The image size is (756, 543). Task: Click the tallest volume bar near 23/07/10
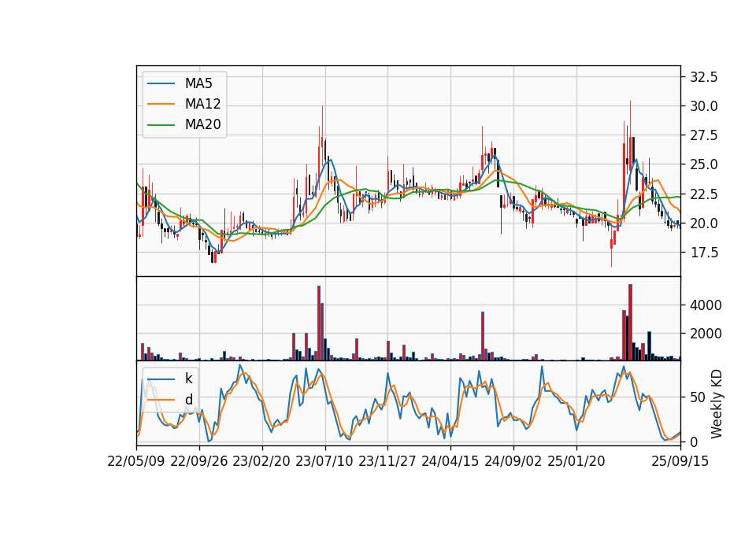pos(319,323)
